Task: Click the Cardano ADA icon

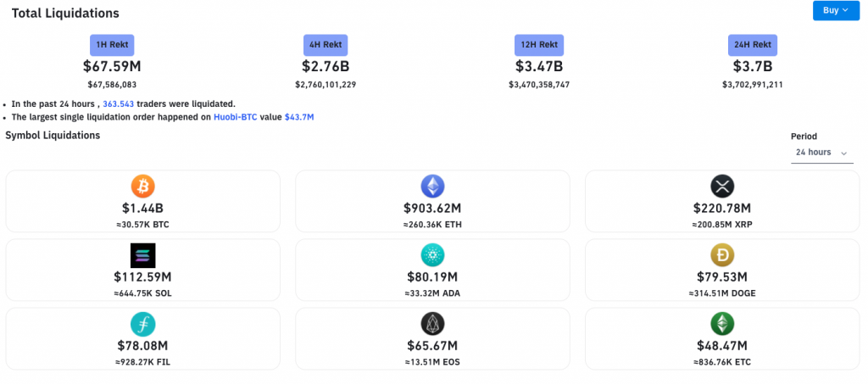Action: click(x=432, y=255)
